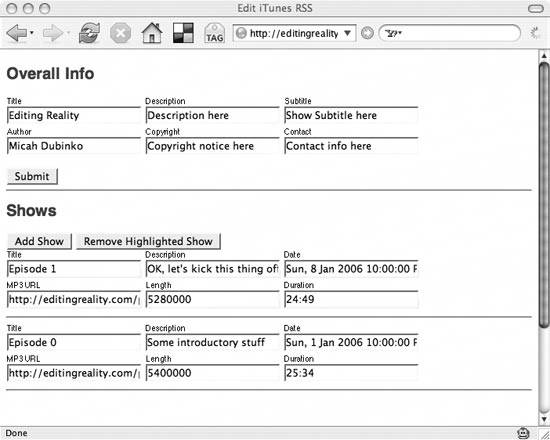Click the search engine icon in the search box

393,34
